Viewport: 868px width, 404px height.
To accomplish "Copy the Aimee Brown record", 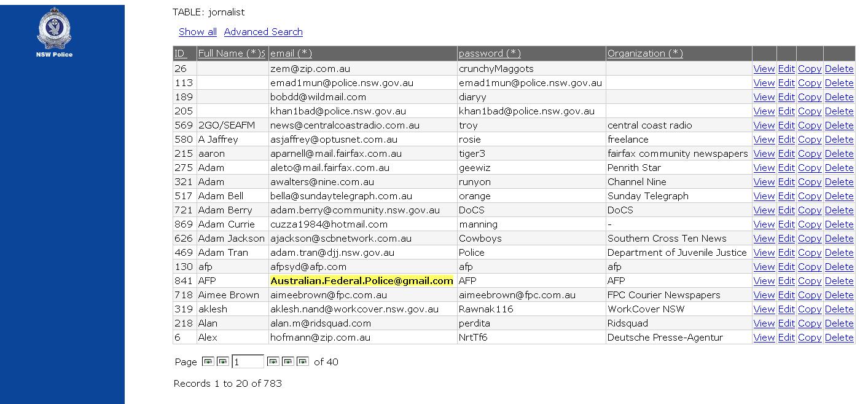I will [809, 295].
